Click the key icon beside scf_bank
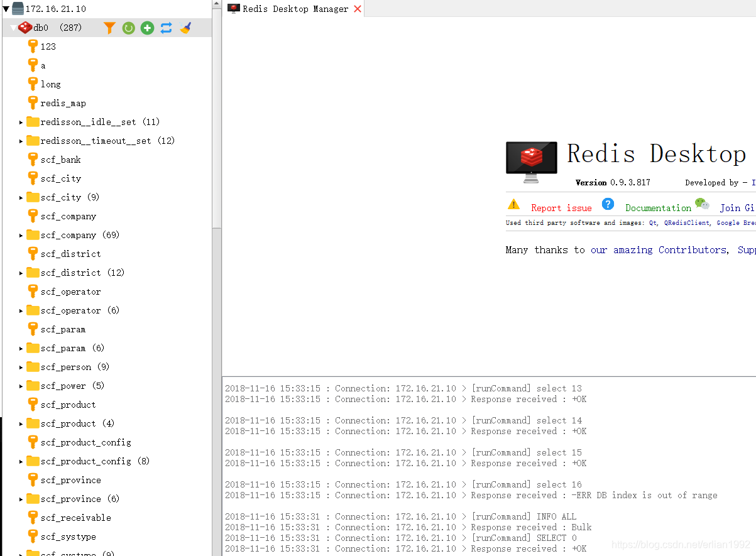The height and width of the screenshot is (556, 756). coord(33,159)
